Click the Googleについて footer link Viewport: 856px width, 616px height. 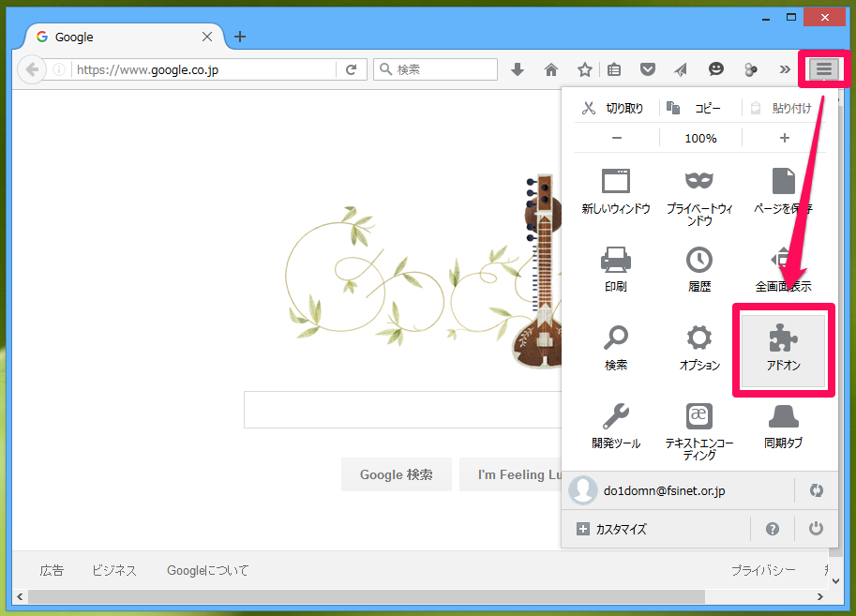pos(207,570)
